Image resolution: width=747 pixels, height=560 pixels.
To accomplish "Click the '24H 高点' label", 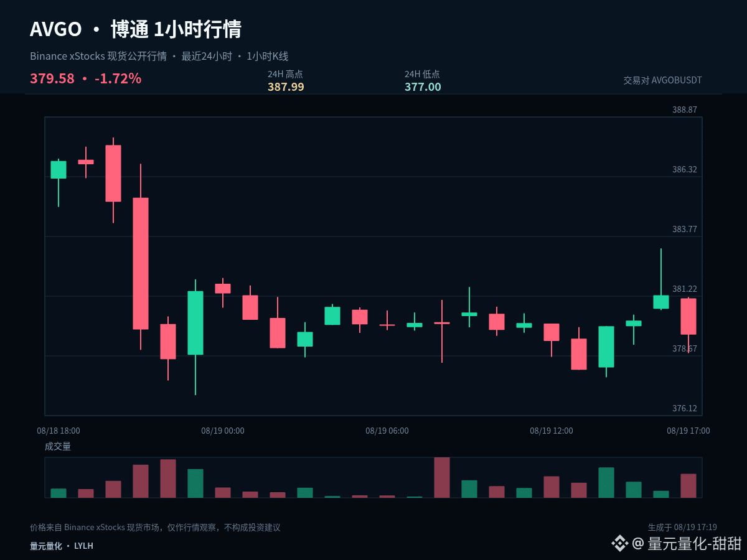I will (285, 74).
